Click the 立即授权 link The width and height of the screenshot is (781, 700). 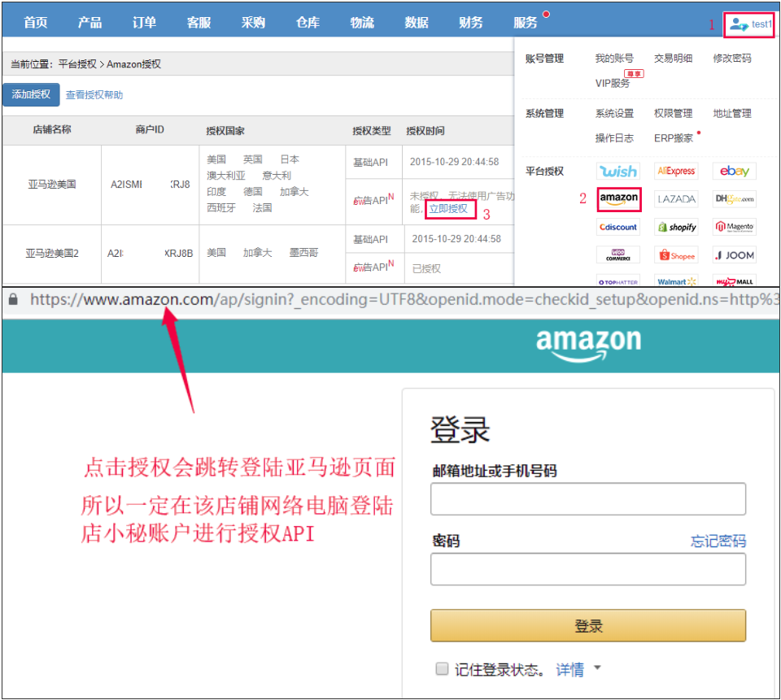pos(449,209)
